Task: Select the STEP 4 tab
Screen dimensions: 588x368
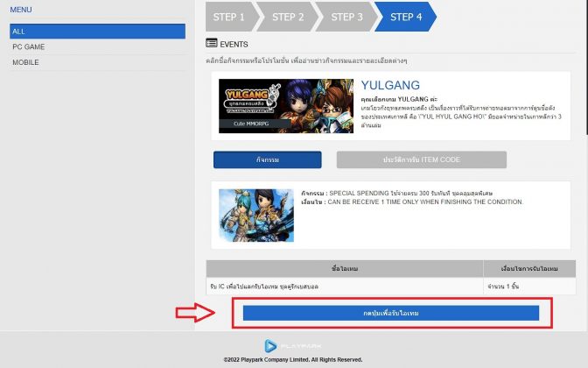Action: point(406,17)
